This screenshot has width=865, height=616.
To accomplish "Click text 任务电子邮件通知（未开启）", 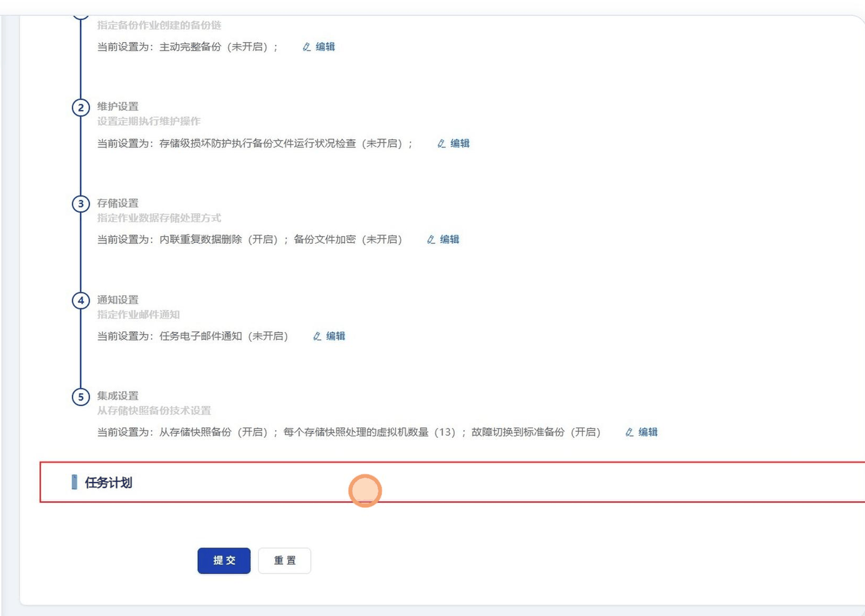I will 224,336.
